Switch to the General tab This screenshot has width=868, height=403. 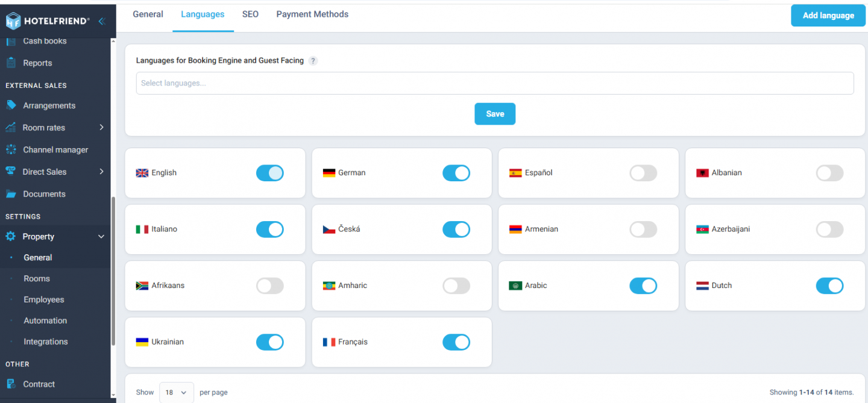click(x=148, y=14)
